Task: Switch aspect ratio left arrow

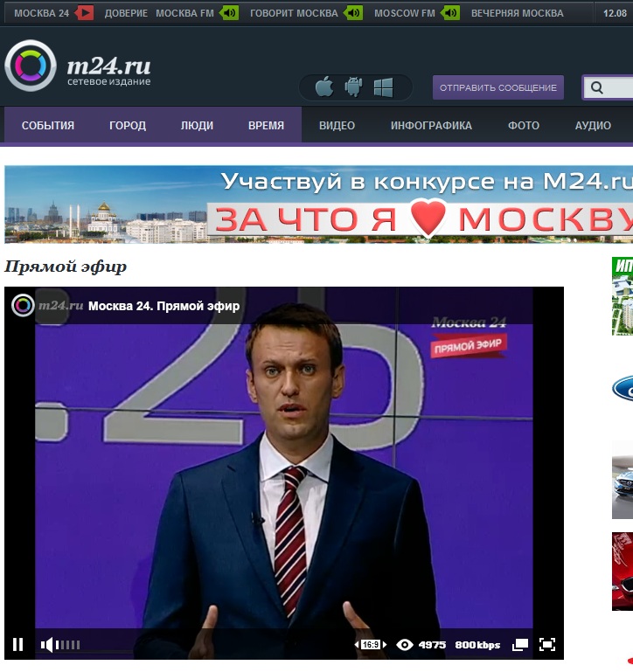Action: 357,644
